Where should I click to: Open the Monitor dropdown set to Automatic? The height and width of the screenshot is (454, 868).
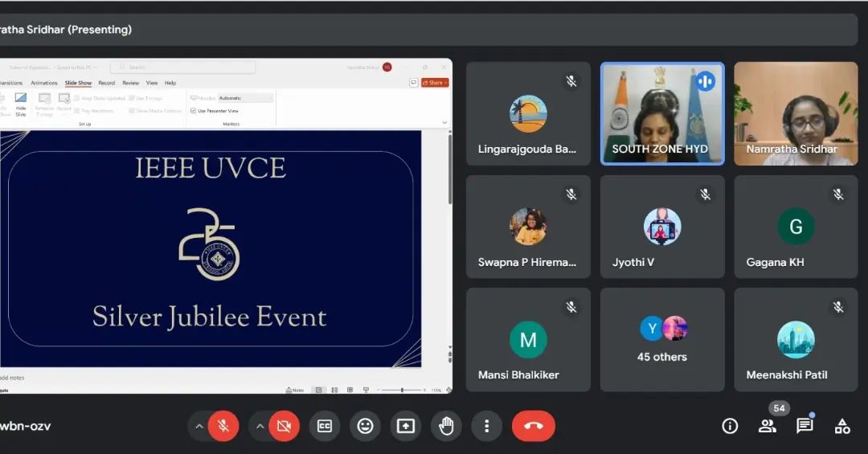tap(245, 98)
